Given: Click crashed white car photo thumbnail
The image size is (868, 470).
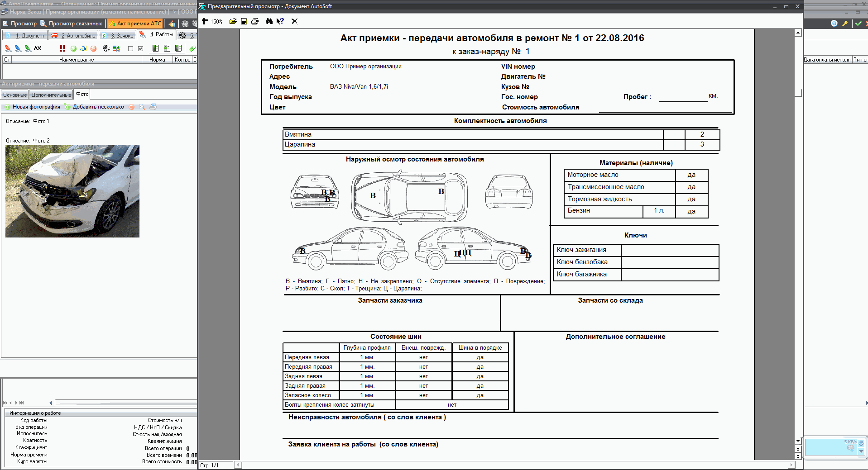Looking at the screenshot, I should pos(72,191).
